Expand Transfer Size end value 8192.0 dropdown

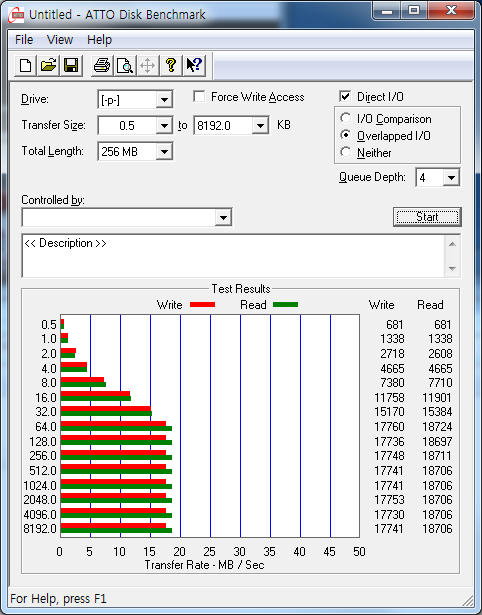[x=260, y=126]
